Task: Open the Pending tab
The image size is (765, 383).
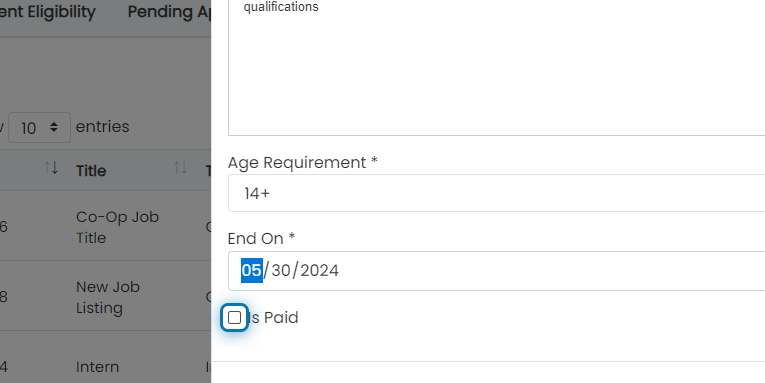Action: pos(169,12)
